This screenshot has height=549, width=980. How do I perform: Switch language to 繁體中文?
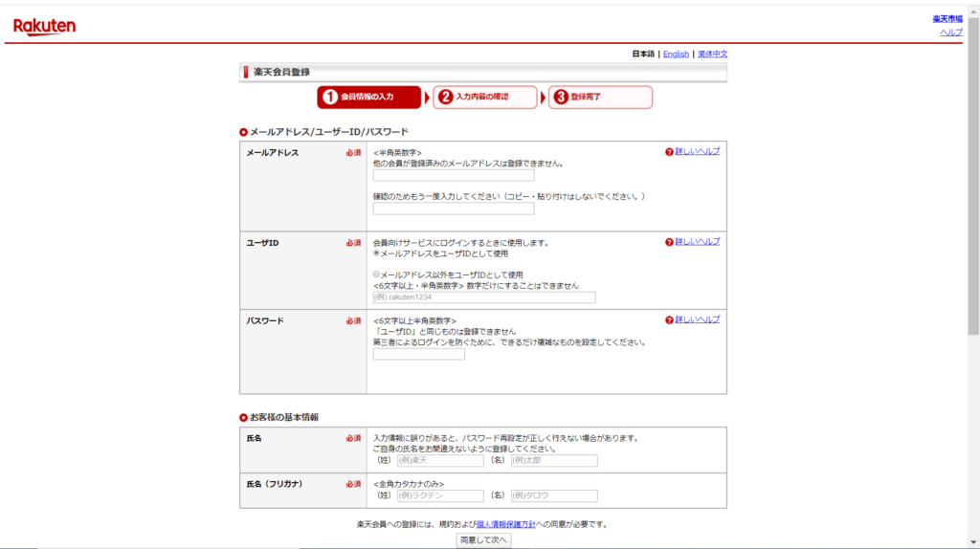tap(712, 55)
